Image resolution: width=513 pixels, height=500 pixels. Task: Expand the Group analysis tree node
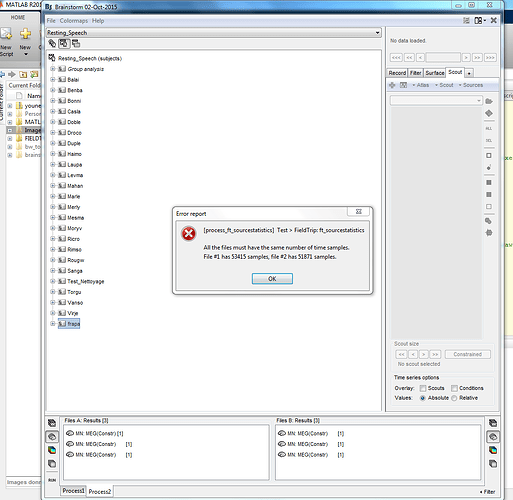53,69
